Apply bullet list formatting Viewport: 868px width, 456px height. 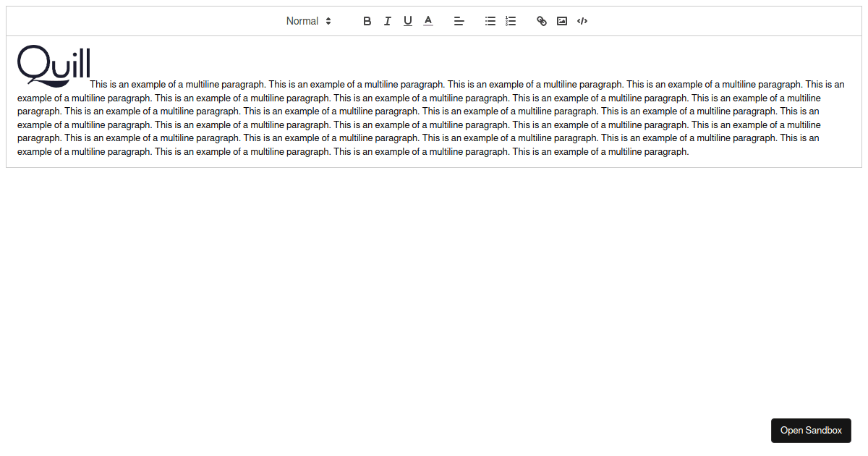[x=490, y=21]
